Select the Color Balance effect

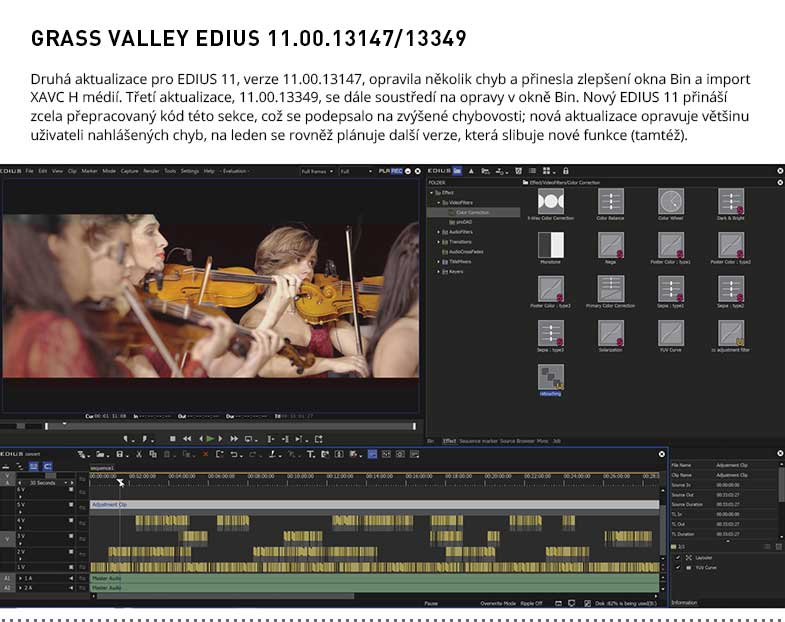click(610, 204)
